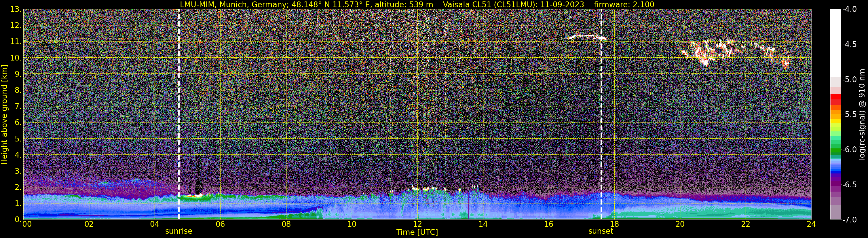868x238 pixels.
Task: Click the '-5.0' colorbar tick label
Action: [x=850, y=80]
